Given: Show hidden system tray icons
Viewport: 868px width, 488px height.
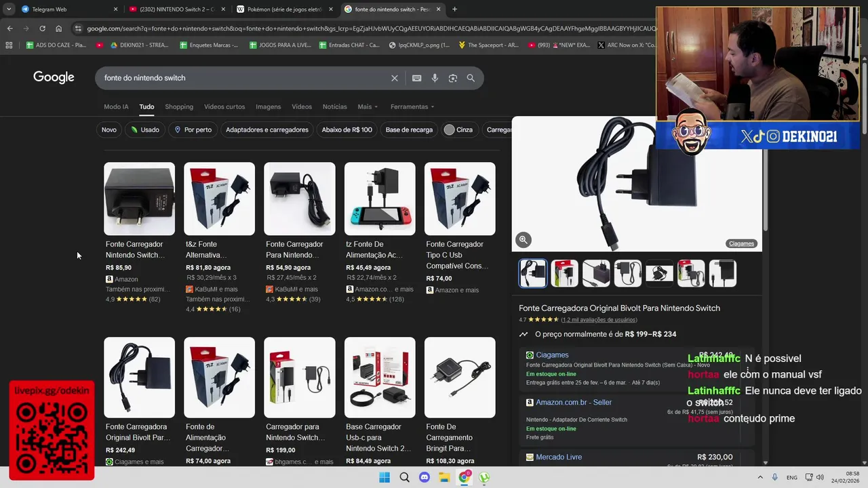Looking at the screenshot, I should (759, 477).
